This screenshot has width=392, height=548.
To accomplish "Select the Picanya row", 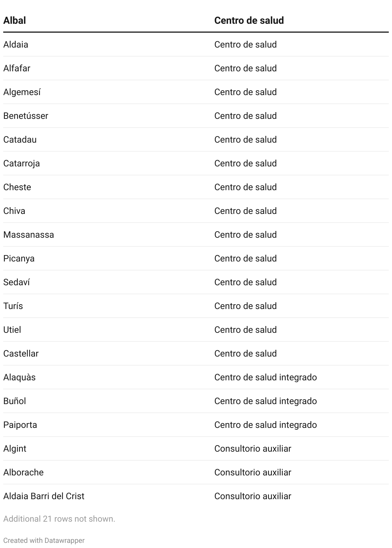I will 19,258.
